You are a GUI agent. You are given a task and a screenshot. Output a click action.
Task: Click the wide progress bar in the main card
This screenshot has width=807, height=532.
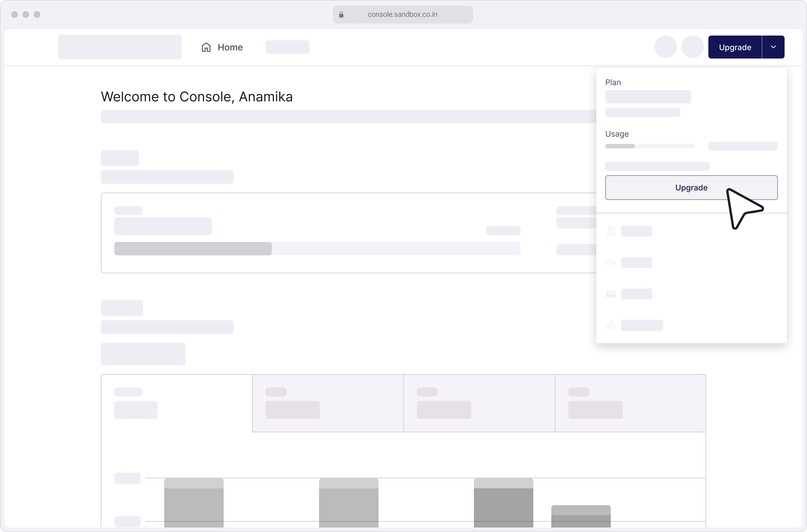click(x=317, y=249)
